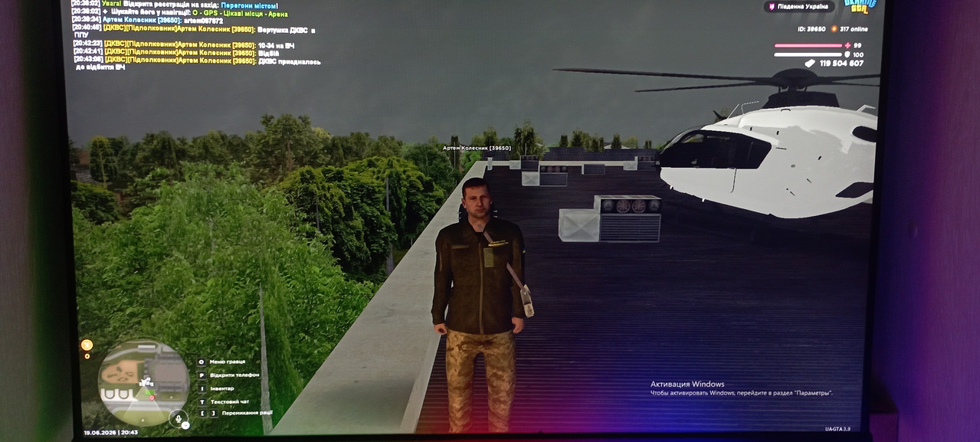This screenshot has width=980, height=442.
Task: Click the money amount '119 504 607'
Action: pyautogui.click(x=841, y=64)
